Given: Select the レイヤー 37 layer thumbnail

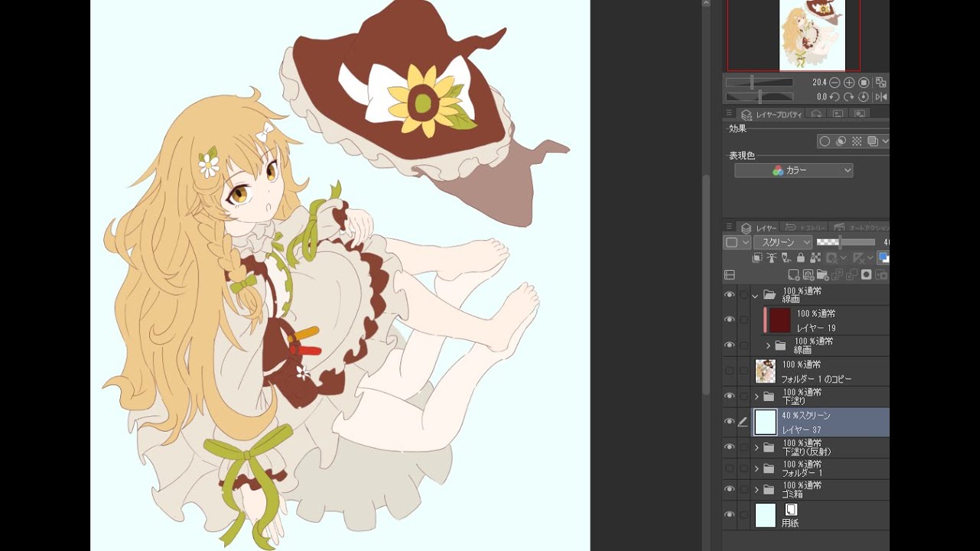Looking at the screenshot, I should [766, 422].
